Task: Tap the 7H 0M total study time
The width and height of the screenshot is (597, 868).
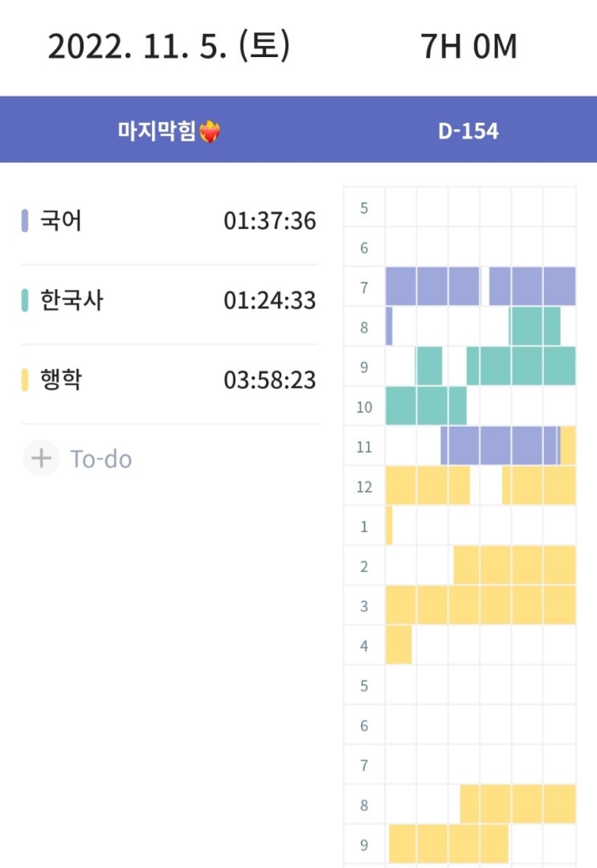Action: [468, 47]
